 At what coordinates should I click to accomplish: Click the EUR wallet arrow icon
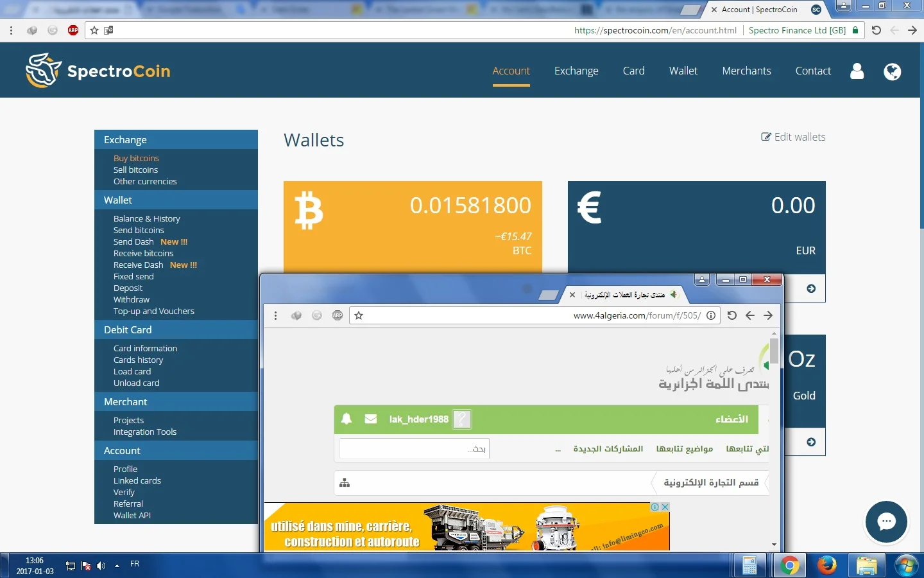[811, 288]
